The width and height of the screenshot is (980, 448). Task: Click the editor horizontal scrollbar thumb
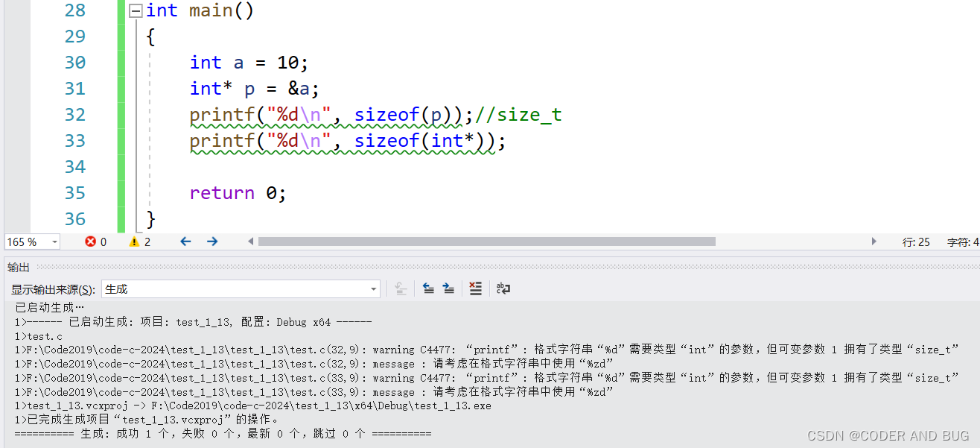(x=486, y=242)
